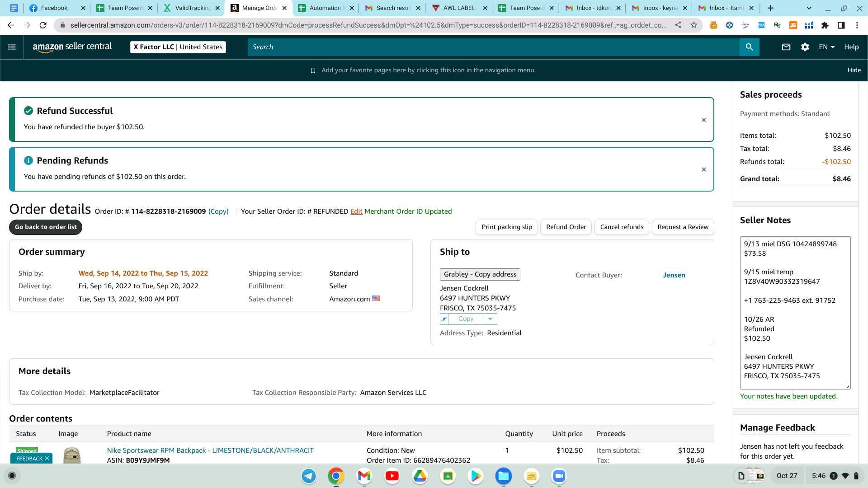Click Go back to order list
The height and width of the screenshot is (488, 868).
(46, 227)
